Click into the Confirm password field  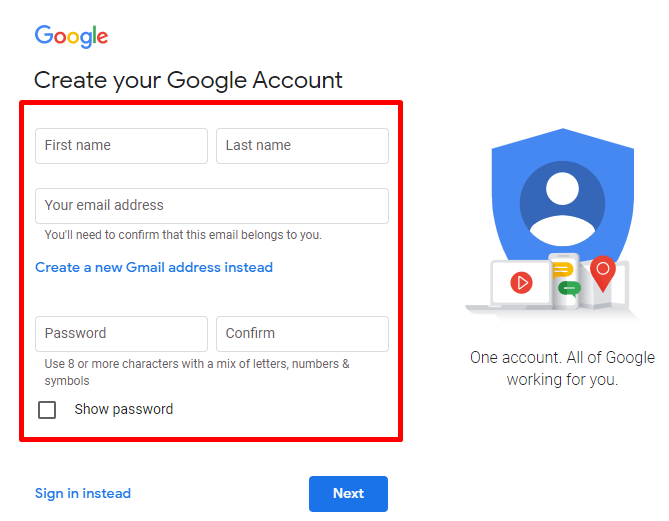(302, 334)
